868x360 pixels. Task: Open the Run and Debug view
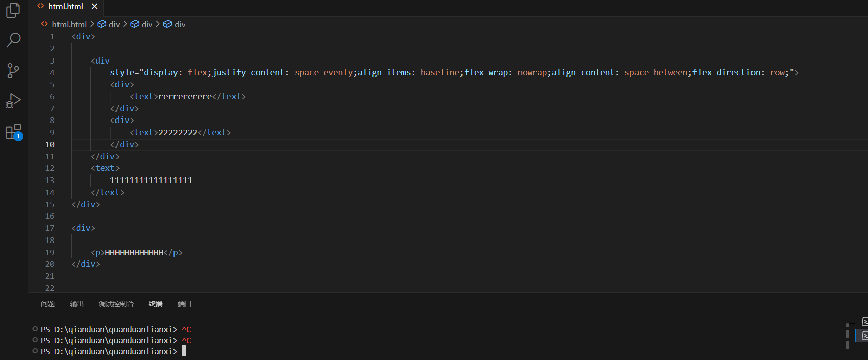(x=13, y=101)
